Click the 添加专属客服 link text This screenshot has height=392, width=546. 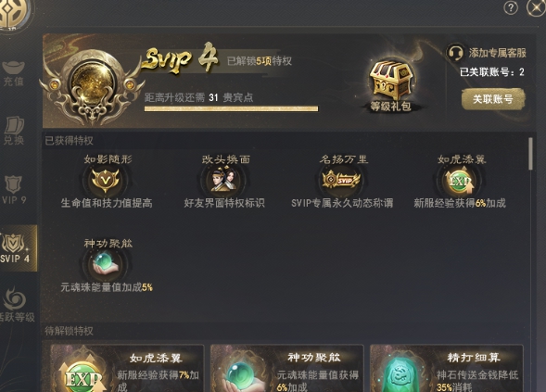[x=497, y=53]
